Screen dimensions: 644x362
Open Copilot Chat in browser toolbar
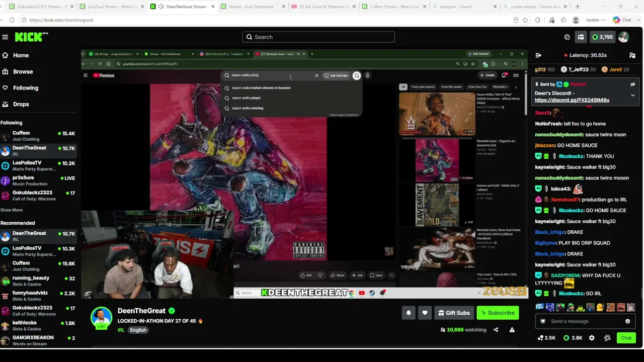pos(622,20)
